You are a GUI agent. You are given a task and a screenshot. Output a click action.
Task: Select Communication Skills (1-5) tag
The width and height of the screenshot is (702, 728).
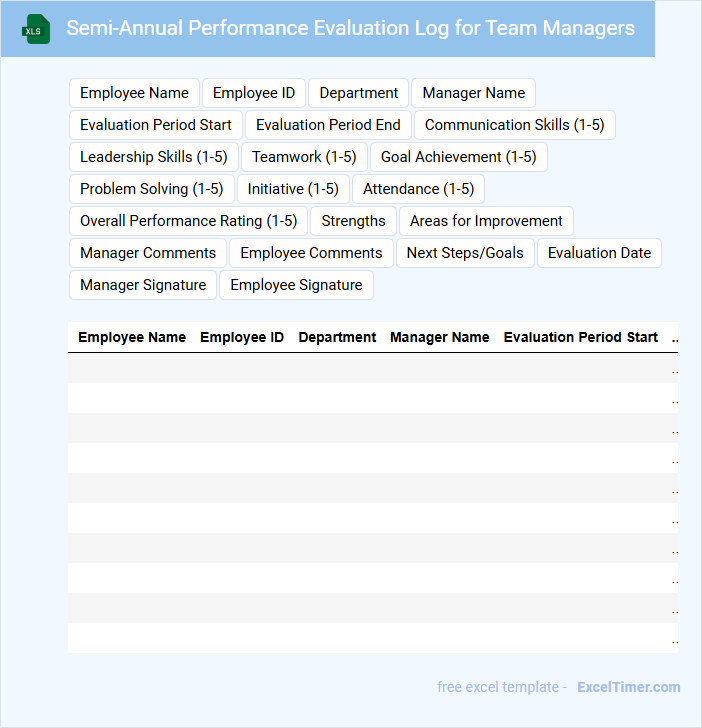tap(514, 125)
